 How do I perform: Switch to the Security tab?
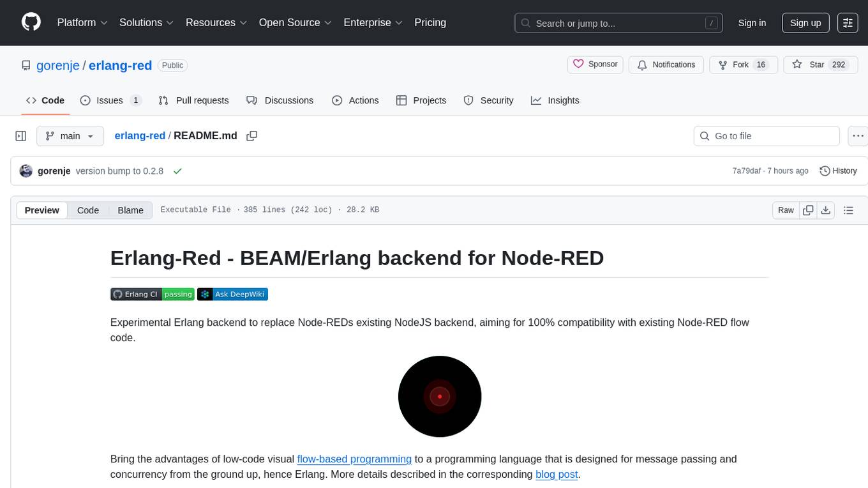point(488,100)
